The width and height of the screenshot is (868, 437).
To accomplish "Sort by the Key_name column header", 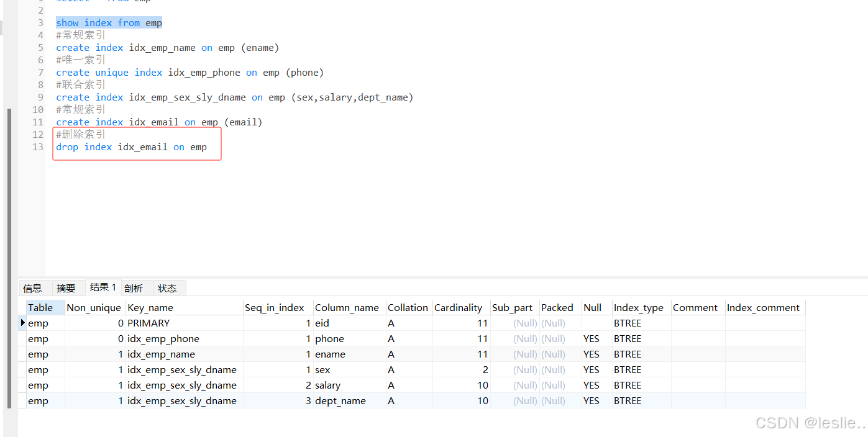I will pos(185,307).
